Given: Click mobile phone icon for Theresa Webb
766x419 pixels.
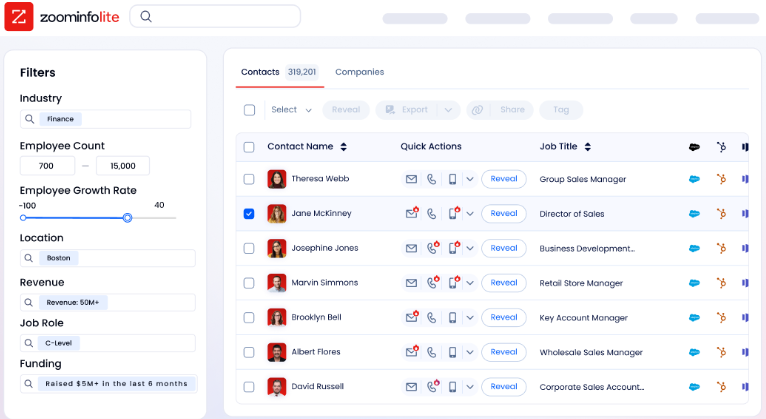Looking at the screenshot, I should click(452, 179).
